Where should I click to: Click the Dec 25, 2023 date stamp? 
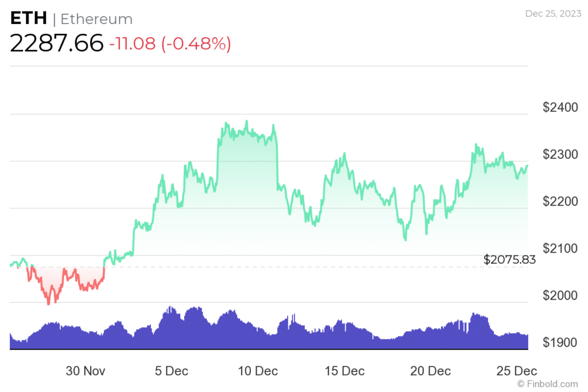(551, 14)
